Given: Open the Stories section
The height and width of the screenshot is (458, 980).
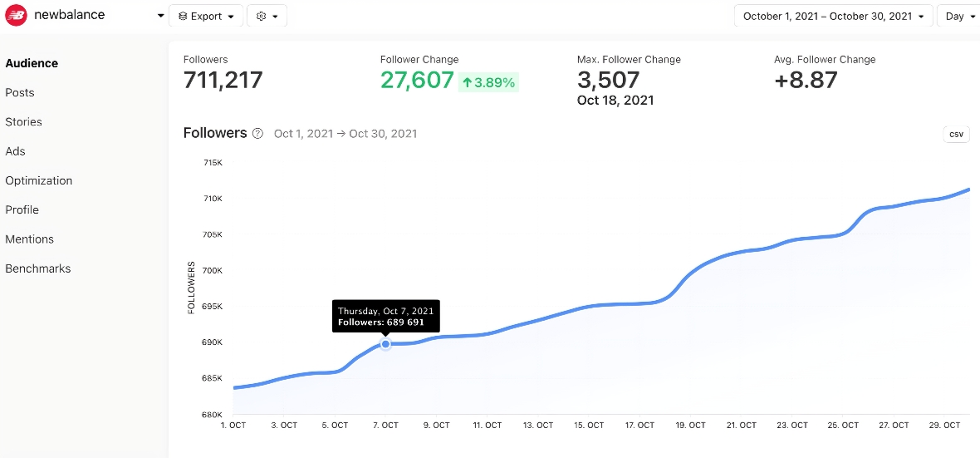Looking at the screenshot, I should [x=24, y=122].
